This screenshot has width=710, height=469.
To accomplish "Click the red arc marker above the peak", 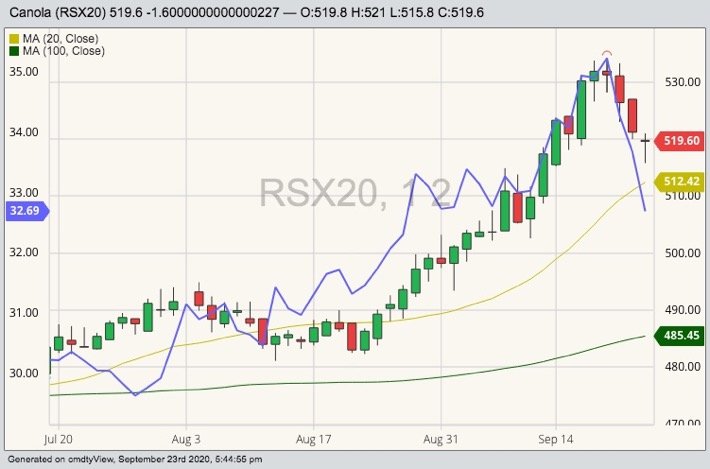I will (606, 52).
